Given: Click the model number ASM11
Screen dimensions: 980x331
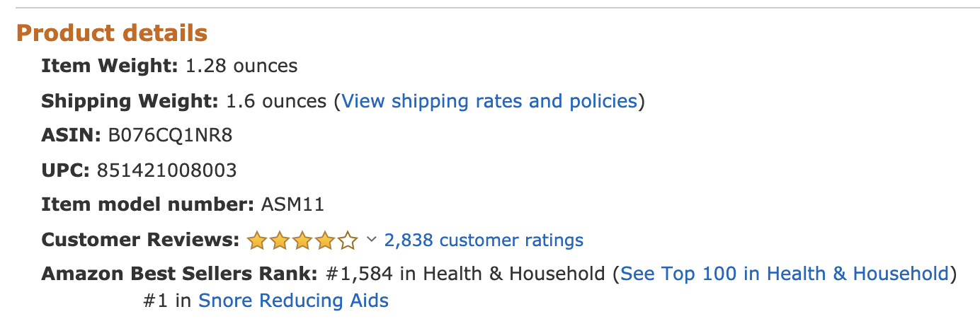Looking at the screenshot, I should click(292, 205).
